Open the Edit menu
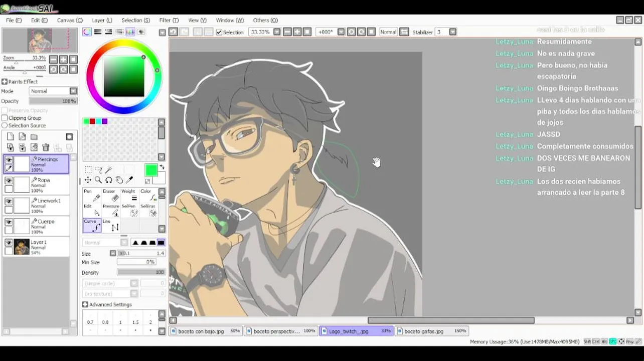The width and height of the screenshot is (644, 361). click(x=39, y=20)
